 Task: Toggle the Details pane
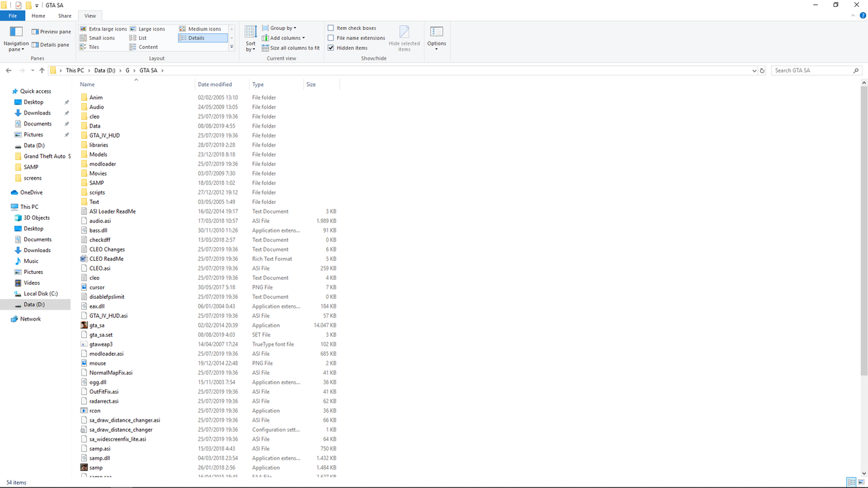click(x=50, y=45)
